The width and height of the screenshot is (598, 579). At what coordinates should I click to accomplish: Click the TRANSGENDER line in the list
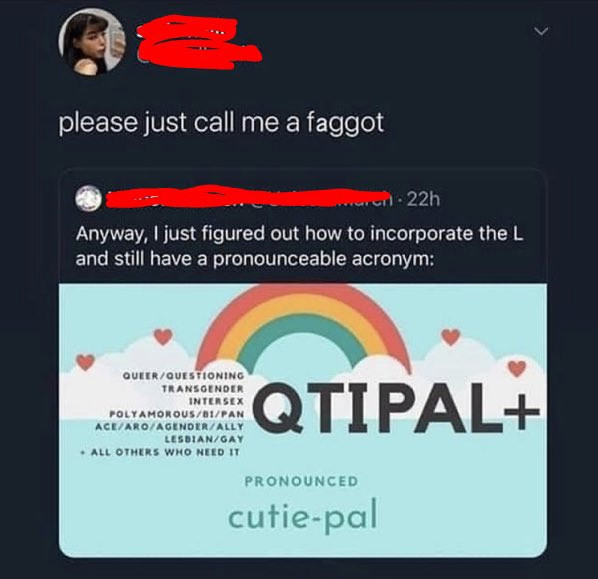pyautogui.click(x=203, y=389)
